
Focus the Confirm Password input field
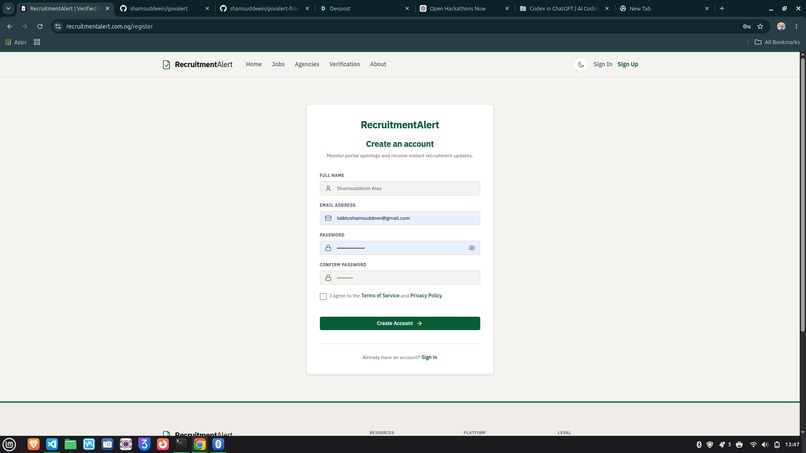coord(399,278)
